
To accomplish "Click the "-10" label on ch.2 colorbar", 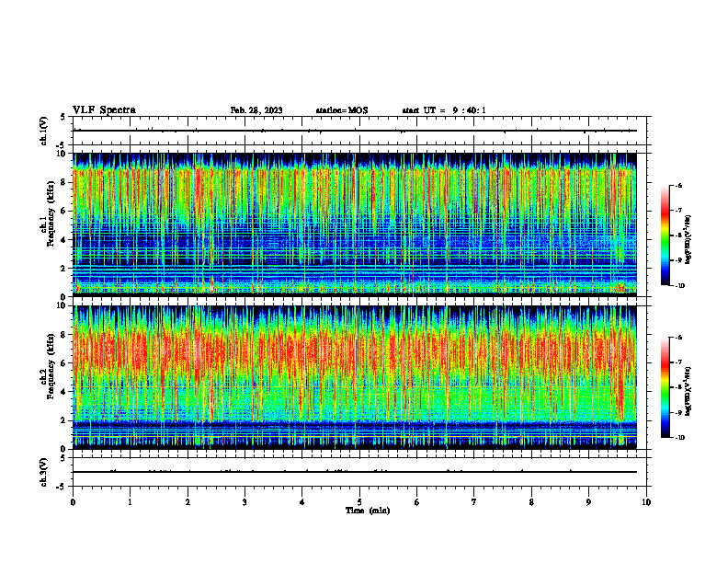I will pos(679,438).
